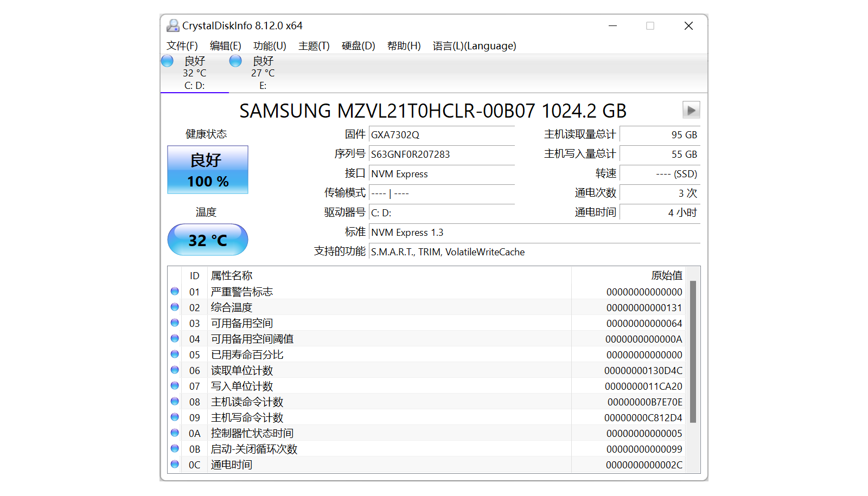Click status orb for attribute 0B 启动-关闭循环次数
Screen dimensions: 868x496
(175, 448)
